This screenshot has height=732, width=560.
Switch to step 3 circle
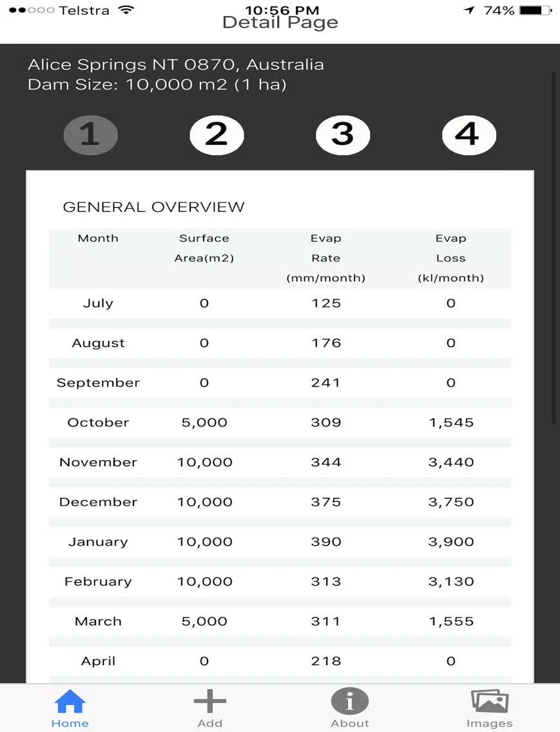(343, 135)
